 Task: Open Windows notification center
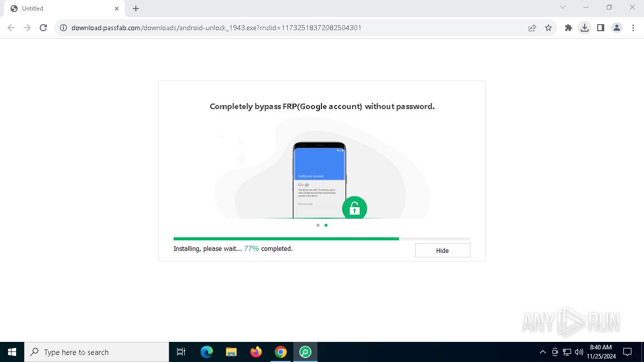627,352
